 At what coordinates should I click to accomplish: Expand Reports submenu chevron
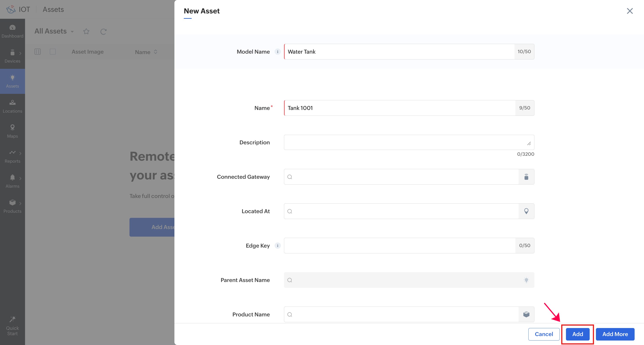[20, 153]
